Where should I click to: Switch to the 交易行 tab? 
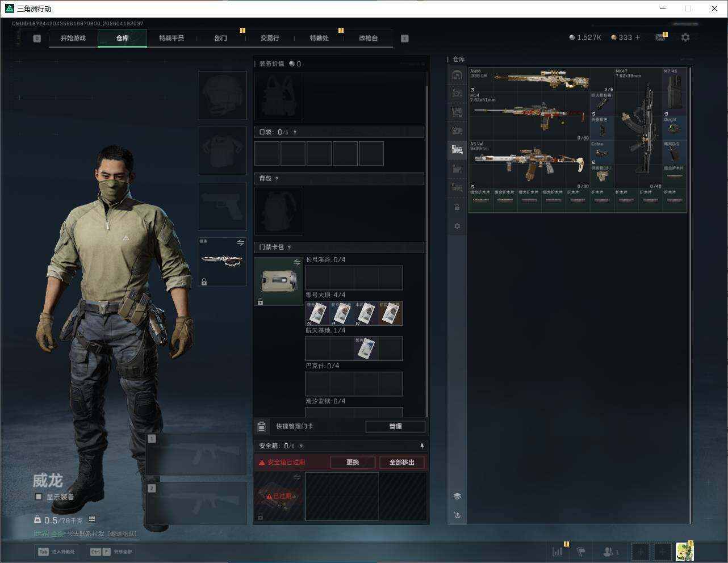pos(270,38)
